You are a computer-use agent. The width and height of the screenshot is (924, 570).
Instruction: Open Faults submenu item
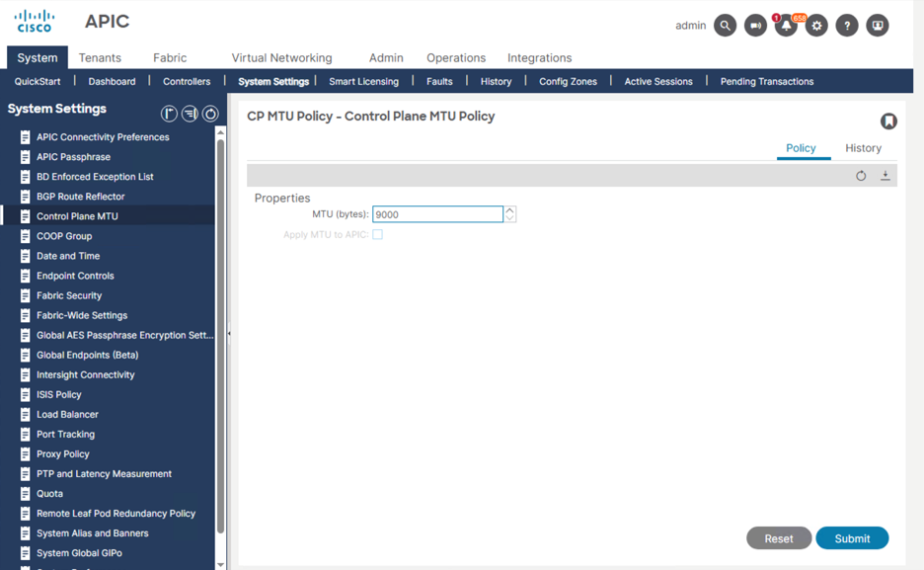439,81
